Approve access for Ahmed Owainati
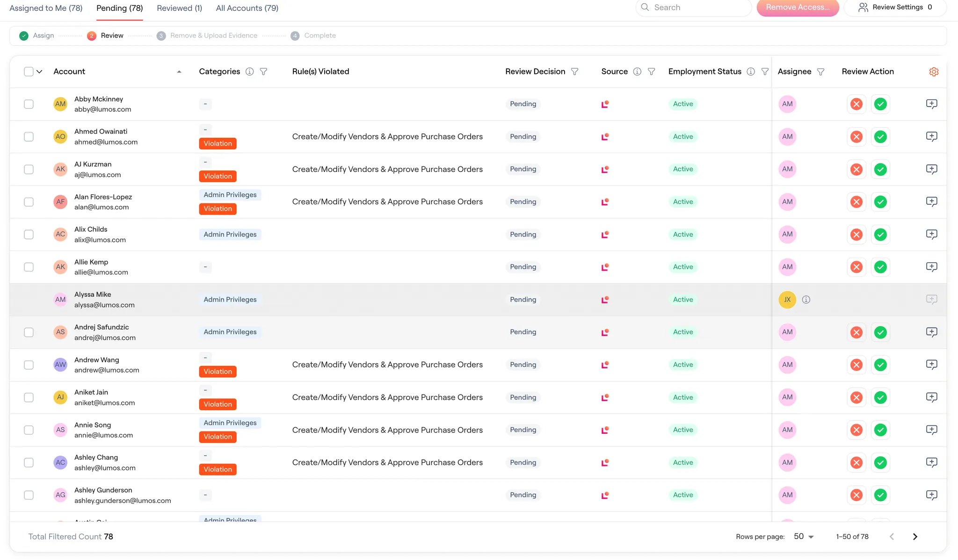 pos(880,136)
